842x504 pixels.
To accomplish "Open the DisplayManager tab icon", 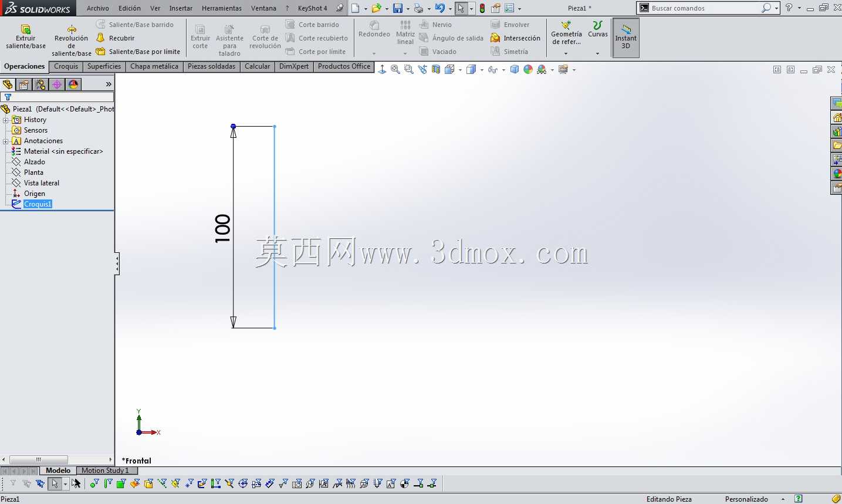I will click(73, 84).
